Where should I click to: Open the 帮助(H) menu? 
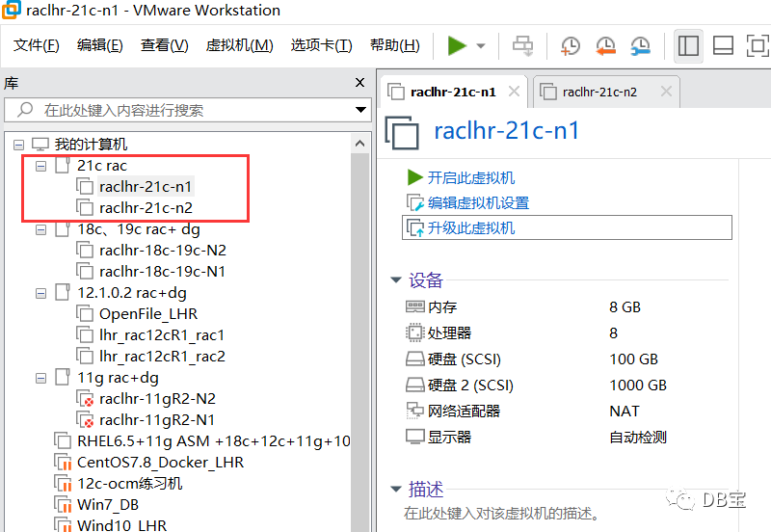pos(395,45)
